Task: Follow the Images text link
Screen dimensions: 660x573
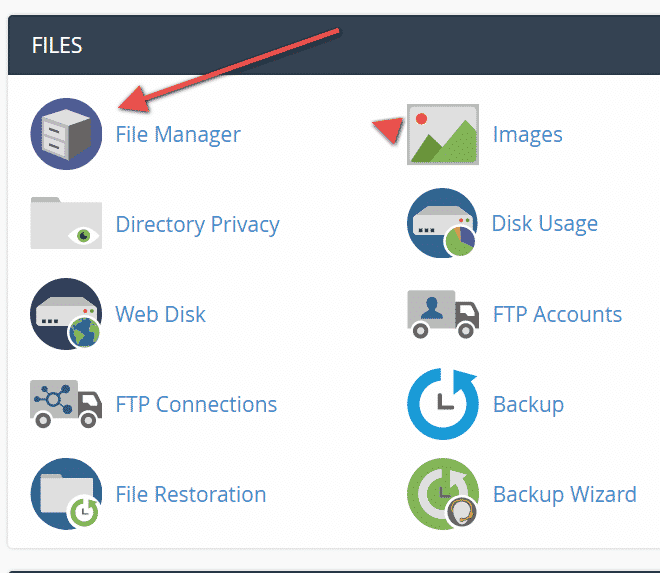Action: [x=527, y=135]
